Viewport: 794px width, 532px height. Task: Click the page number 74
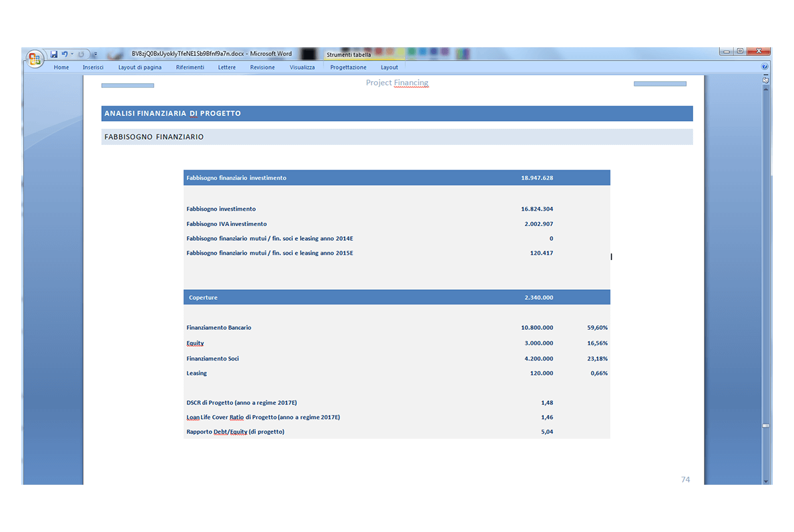click(x=685, y=479)
